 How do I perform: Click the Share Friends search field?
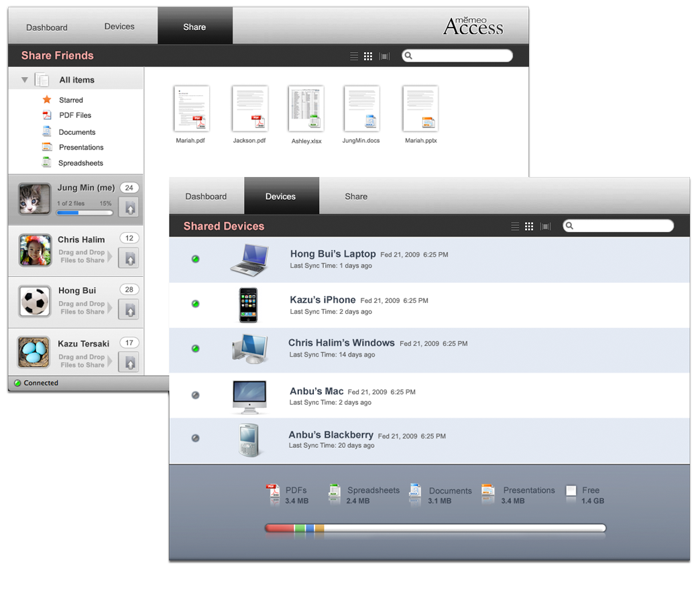coord(459,56)
